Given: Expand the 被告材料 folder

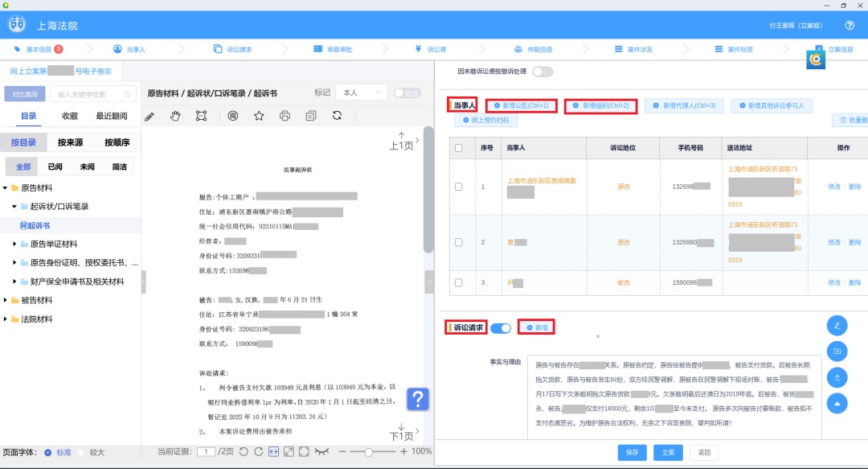Looking at the screenshot, I should [6, 300].
